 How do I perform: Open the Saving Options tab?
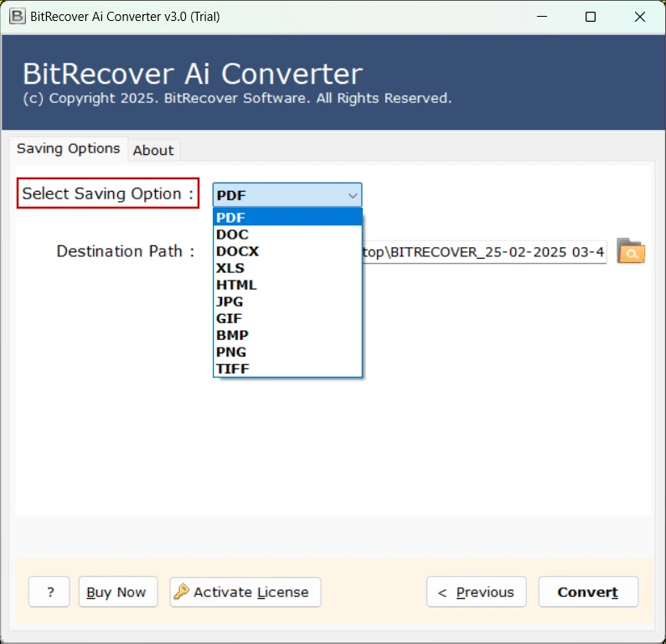[69, 148]
